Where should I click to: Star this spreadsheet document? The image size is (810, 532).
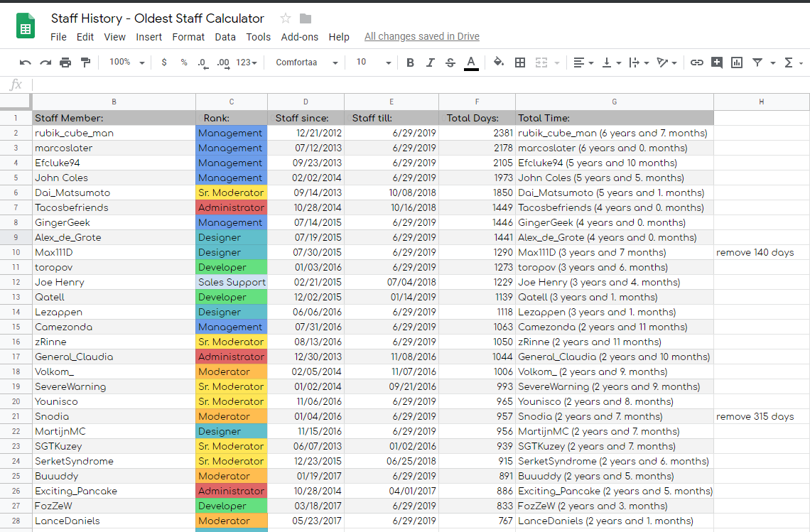[285, 18]
